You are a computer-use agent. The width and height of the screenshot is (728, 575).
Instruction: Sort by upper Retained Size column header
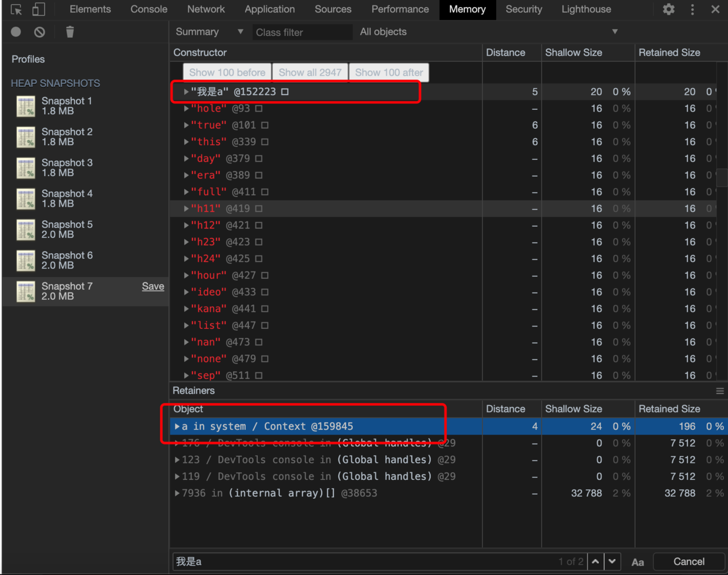(681, 52)
